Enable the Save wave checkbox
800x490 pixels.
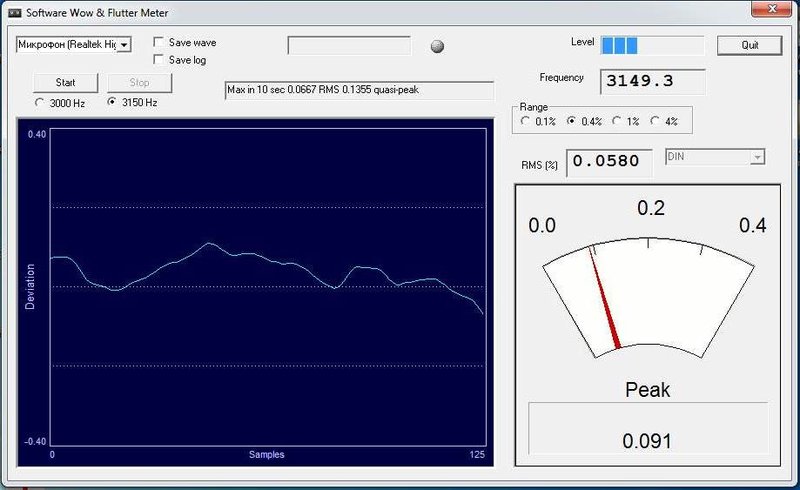[159, 42]
